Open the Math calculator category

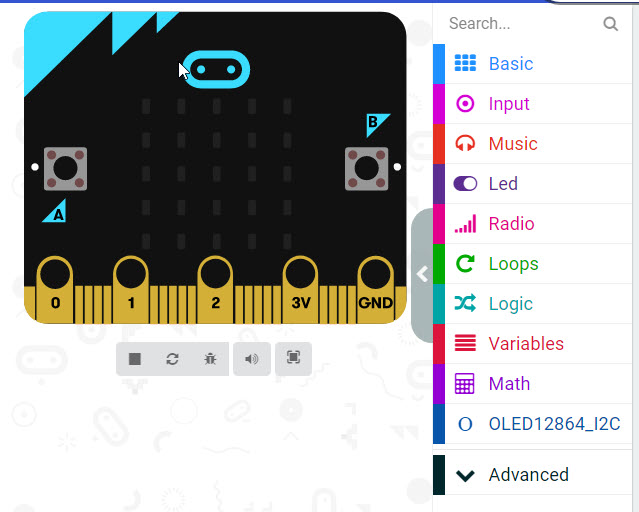(532, 384)
